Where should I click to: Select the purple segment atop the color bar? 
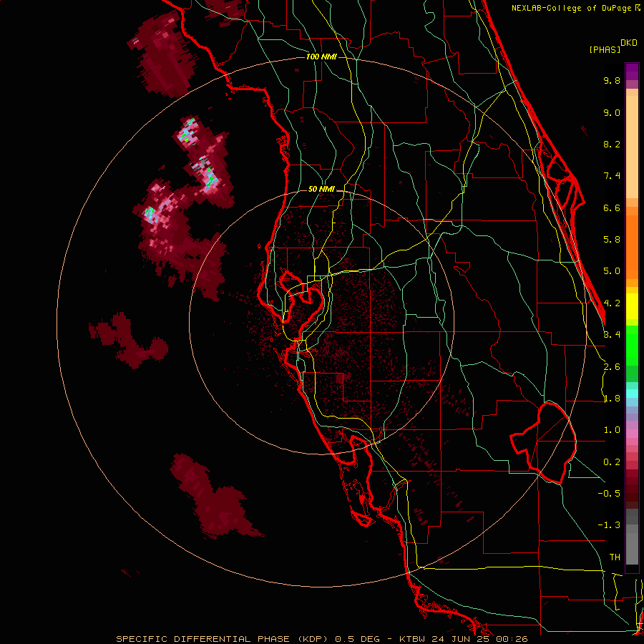coord(632,72)
